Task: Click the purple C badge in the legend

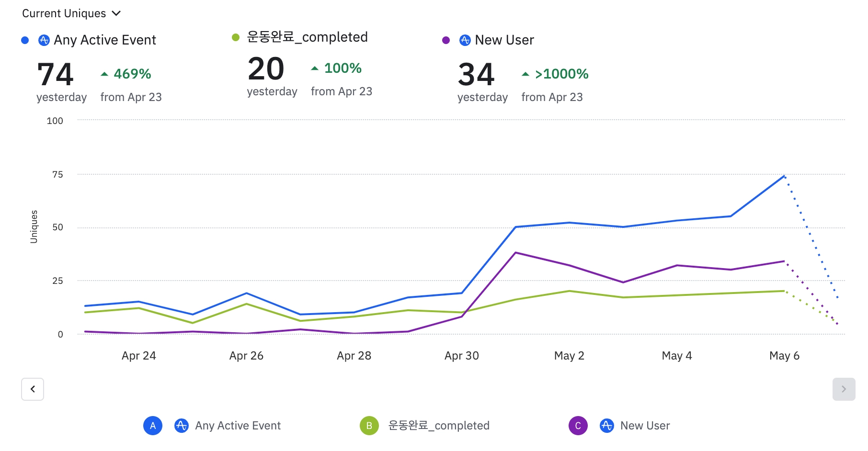Action: (x=578, y=426)
